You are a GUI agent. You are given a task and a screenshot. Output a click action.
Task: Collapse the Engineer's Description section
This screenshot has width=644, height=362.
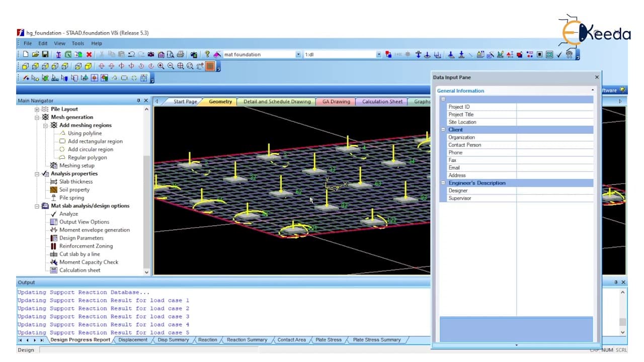(x=443, y=183)
